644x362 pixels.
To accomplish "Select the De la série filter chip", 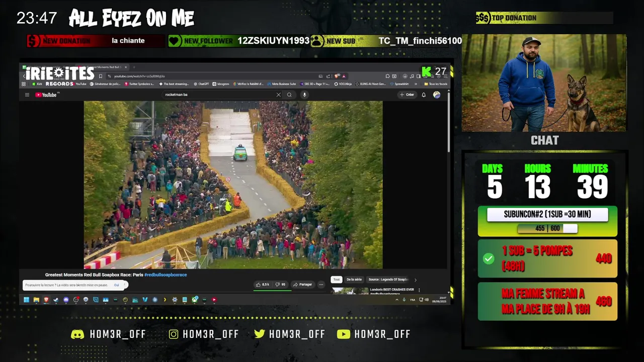I will 354,280.
